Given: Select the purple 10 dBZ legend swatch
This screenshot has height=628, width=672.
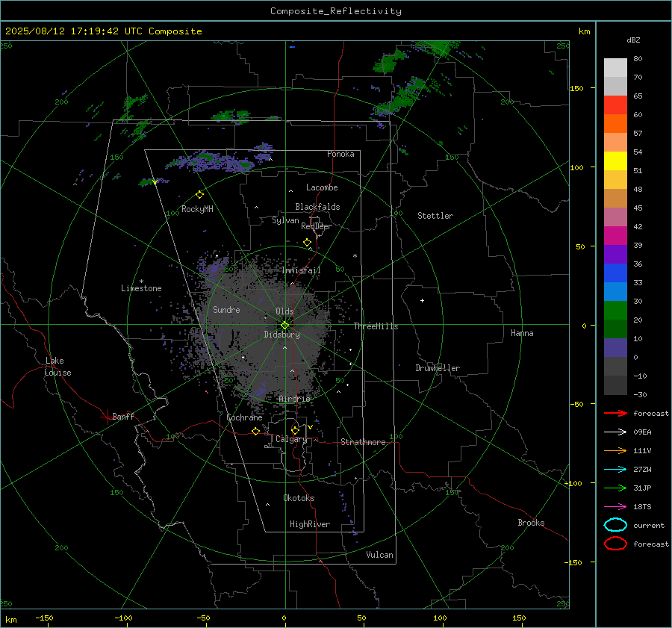Looking at the screenshot, I should pyautogui.click(x=615, y=347).
